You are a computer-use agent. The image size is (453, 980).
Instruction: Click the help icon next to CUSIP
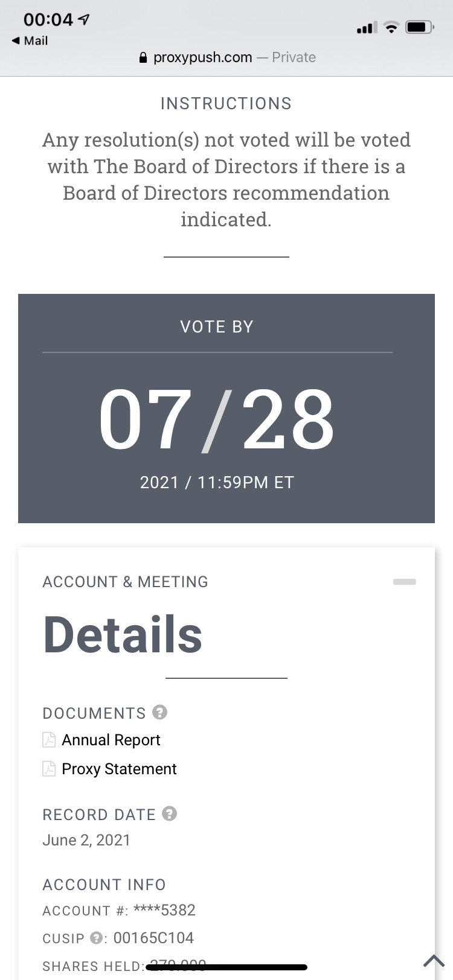coord(95,938)
